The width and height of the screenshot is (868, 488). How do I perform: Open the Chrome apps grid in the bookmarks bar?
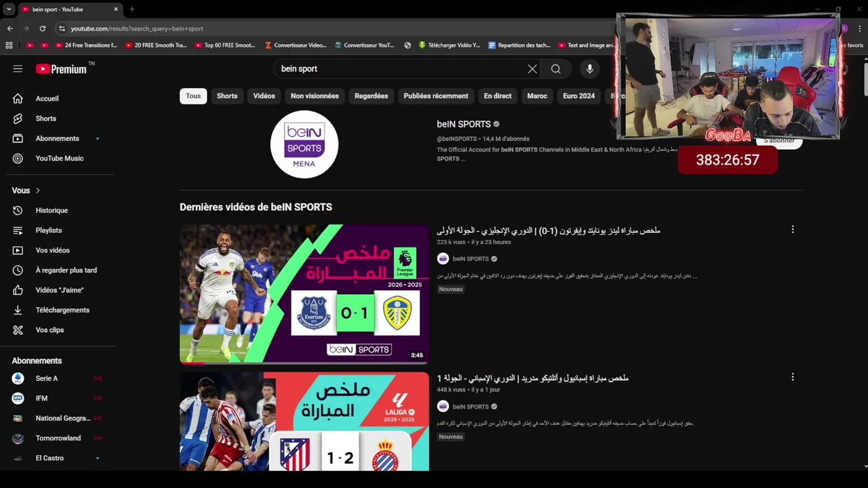tap(9, 45)
